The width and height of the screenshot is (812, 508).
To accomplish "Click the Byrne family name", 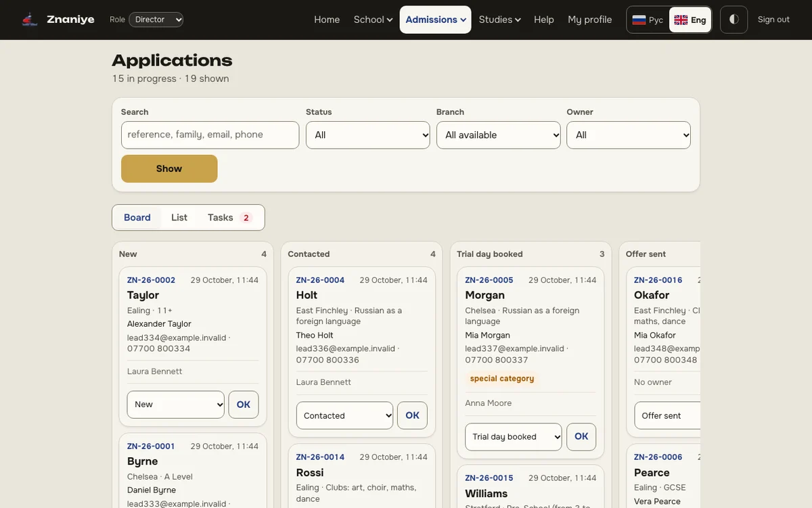I will pos(143,461).
